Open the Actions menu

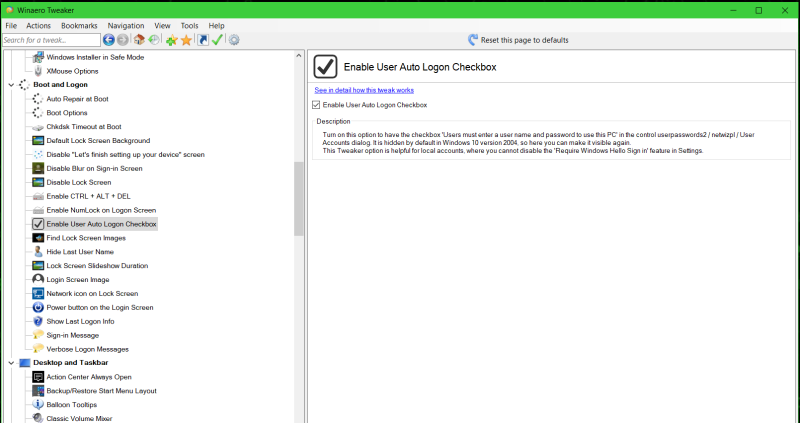(38, 26)
